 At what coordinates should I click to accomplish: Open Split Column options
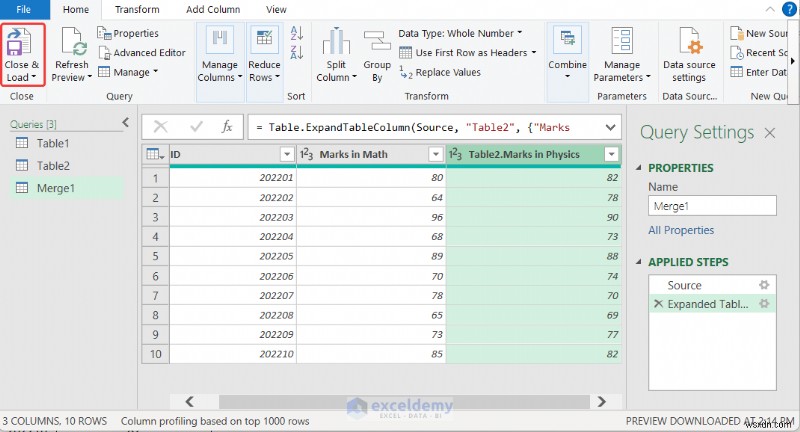pos(336,55)
